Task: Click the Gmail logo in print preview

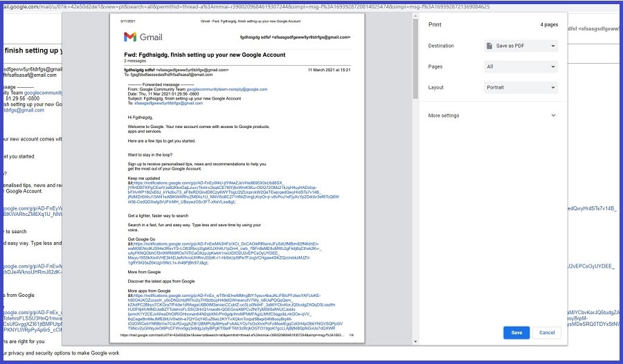Action: [143, 37]
